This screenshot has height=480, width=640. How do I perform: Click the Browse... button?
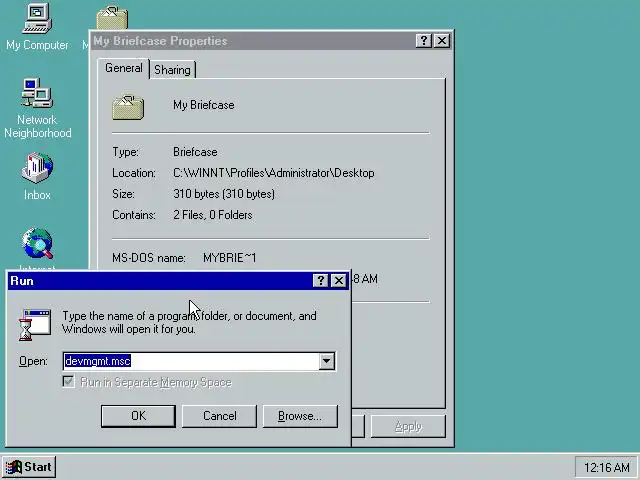click(300, 416)
